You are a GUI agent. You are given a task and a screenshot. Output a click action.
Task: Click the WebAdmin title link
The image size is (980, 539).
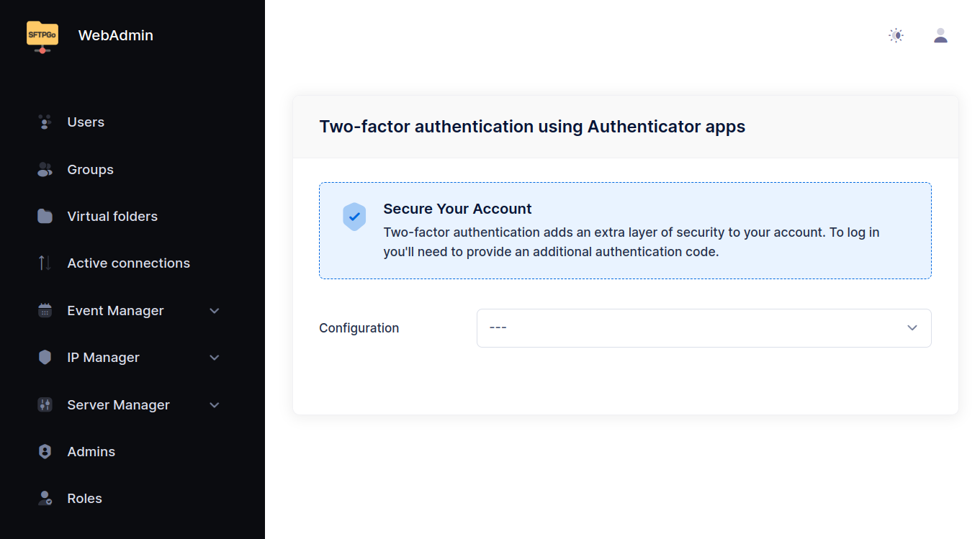coord(115,35)
